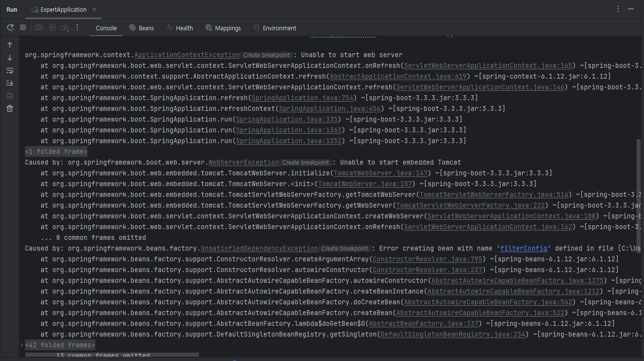The width and height of the screenshot is (644, 361).
Task: Open the tool window options kebab menu at top right
Action: pyautogui.click(x=618, y=9)
